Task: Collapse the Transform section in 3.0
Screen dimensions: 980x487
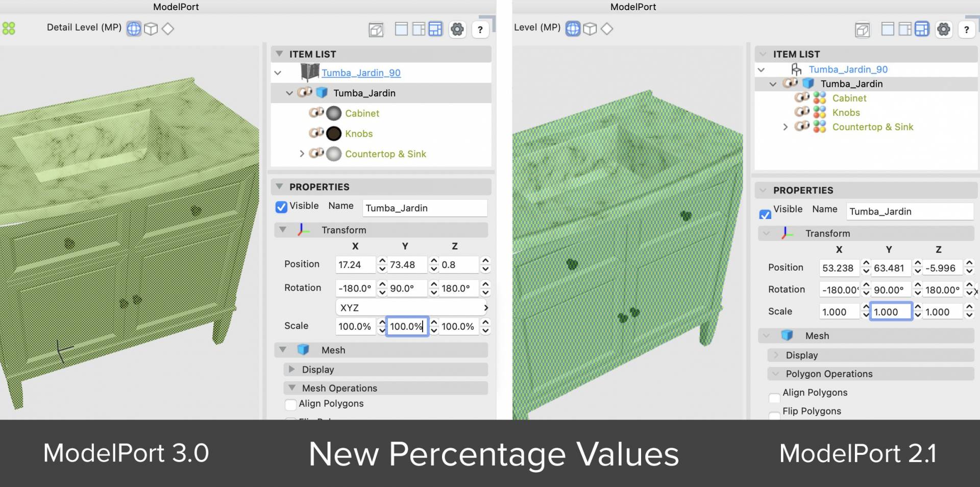Action: (x=282, y=230)
